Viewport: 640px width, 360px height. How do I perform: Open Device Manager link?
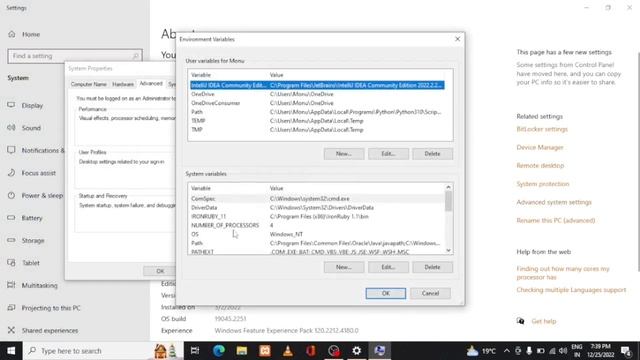tap(540, 147)
